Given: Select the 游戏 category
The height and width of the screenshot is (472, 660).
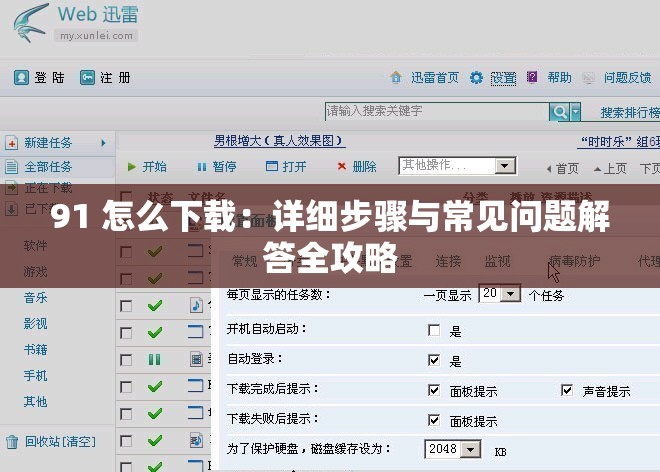Looking at the screenshot, I should tap(35, 272).
